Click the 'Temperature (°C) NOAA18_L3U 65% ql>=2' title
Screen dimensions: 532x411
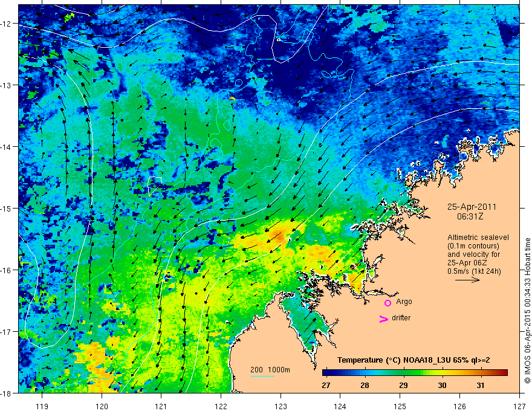click(414, 360)
